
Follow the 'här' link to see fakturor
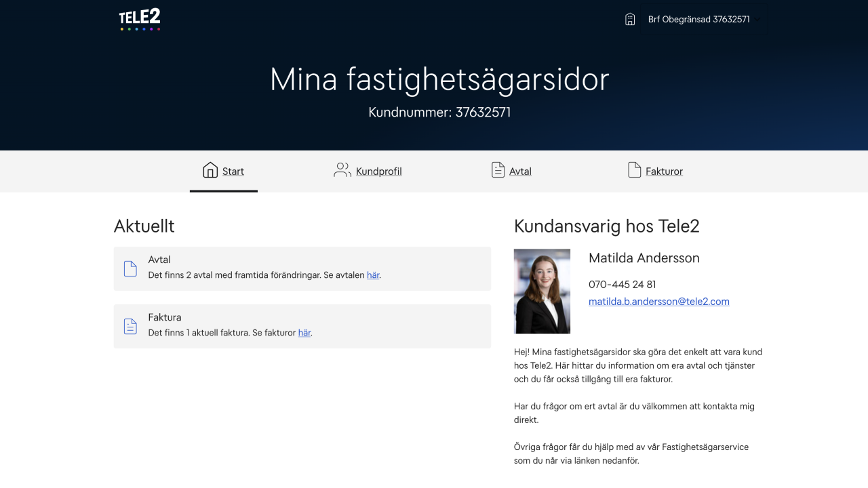coord(304,333)
